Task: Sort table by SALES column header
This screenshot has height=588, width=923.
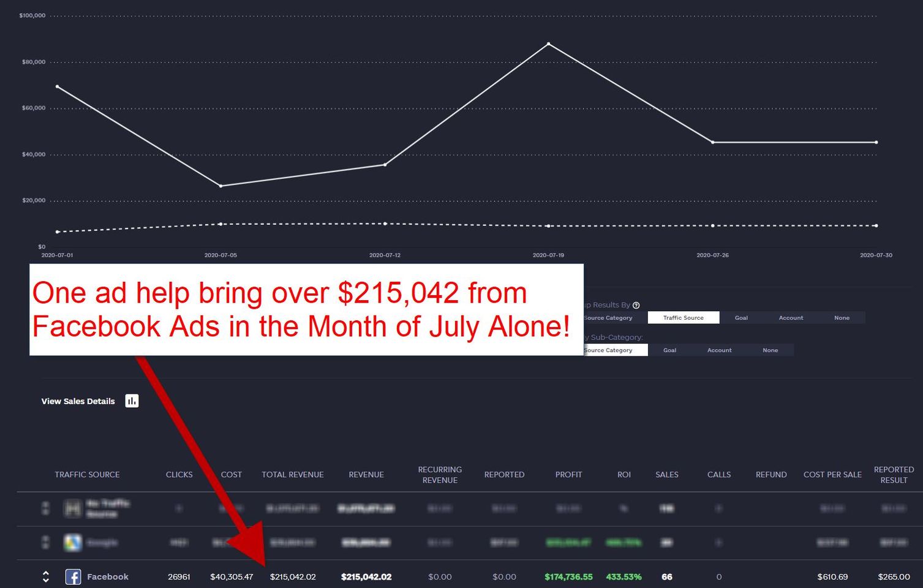Action: point(667,475)
